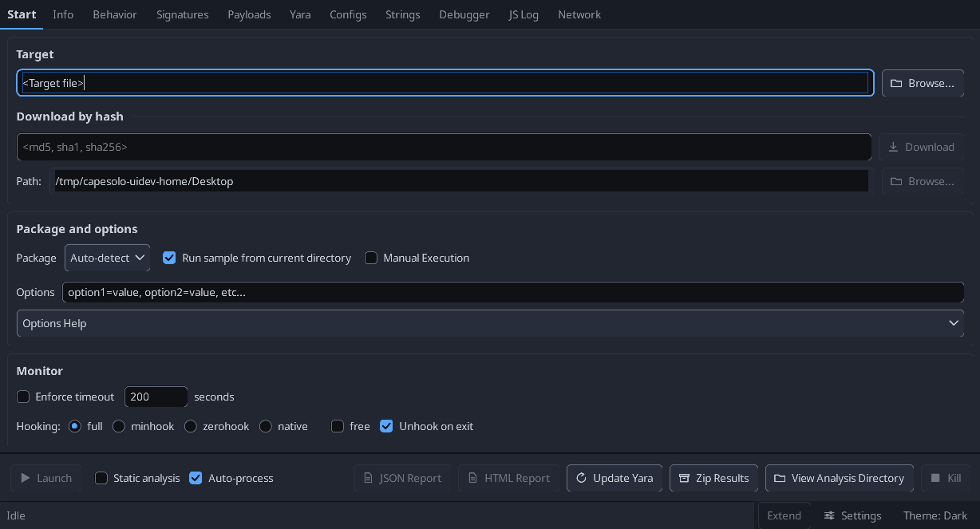Click the Options input field
The image size is (980, 529).
(x=513, y=292)
